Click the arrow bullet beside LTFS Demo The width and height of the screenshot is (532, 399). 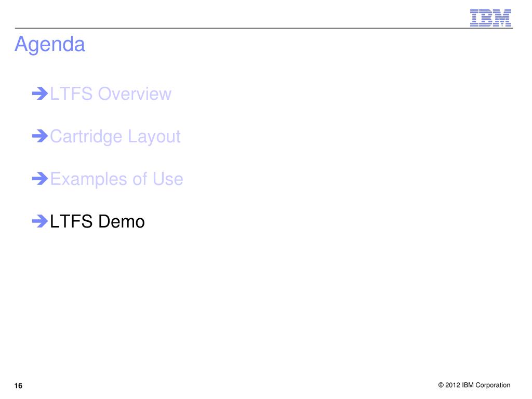coord(40,221)
